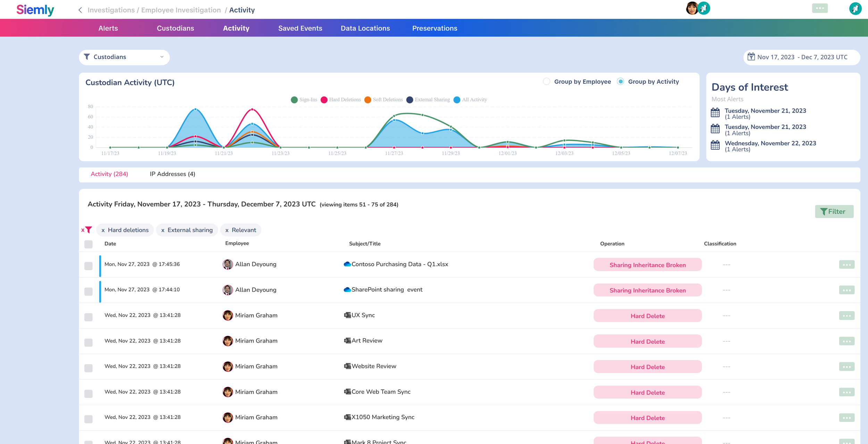The height and width of the screenshot is (444, 868).
Task: Open the three-dot menu for the UX Sync row
Action: tap(846, 316)
